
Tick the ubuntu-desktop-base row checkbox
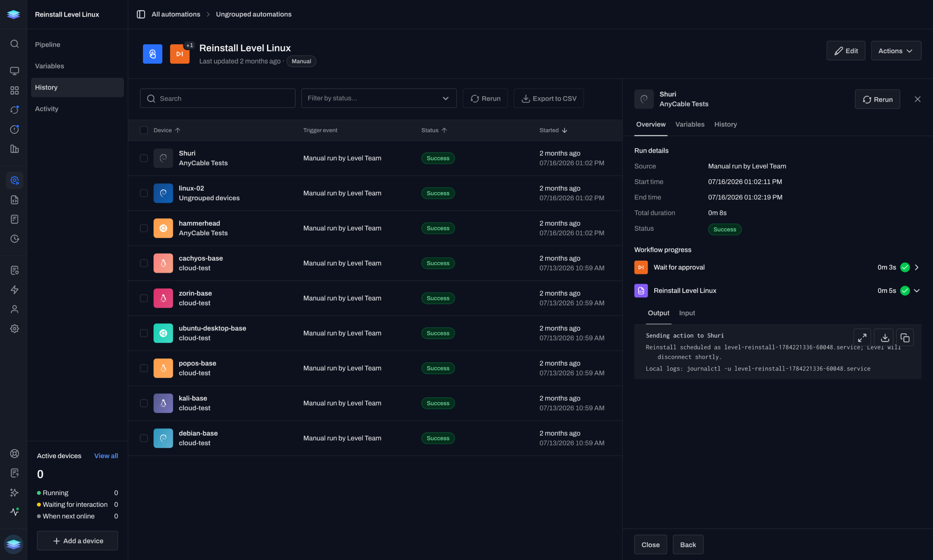[144, 334]
